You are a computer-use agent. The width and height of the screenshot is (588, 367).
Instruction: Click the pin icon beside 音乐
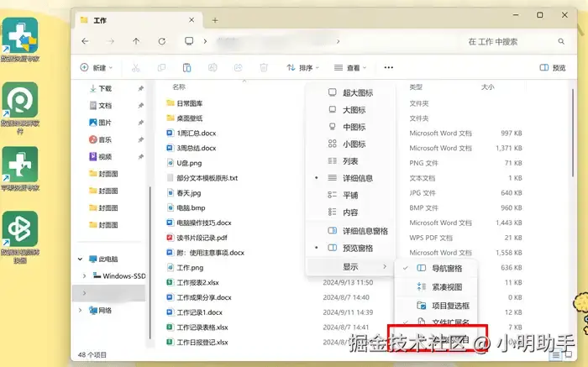[140, 139]
